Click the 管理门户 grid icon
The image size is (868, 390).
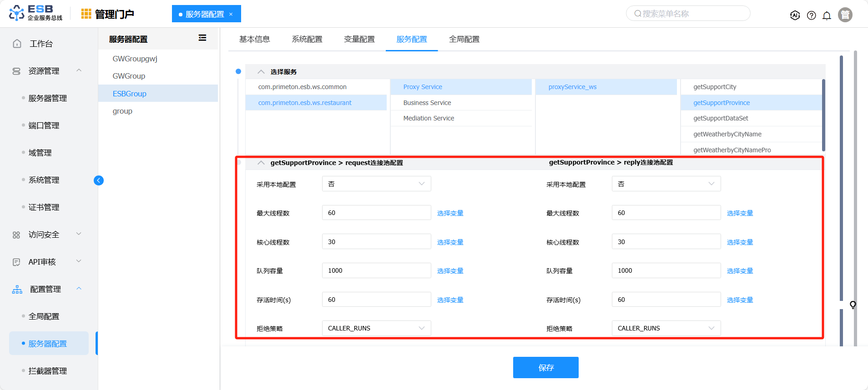86,14
